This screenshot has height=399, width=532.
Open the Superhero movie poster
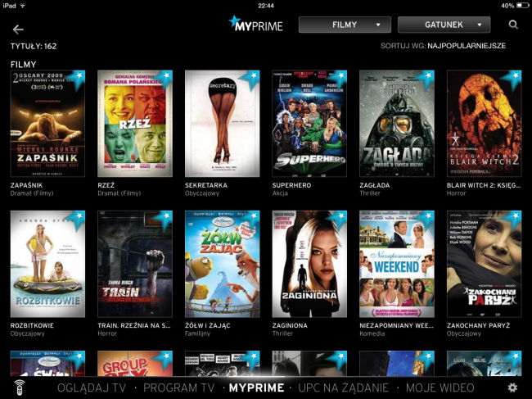point(309,124)
